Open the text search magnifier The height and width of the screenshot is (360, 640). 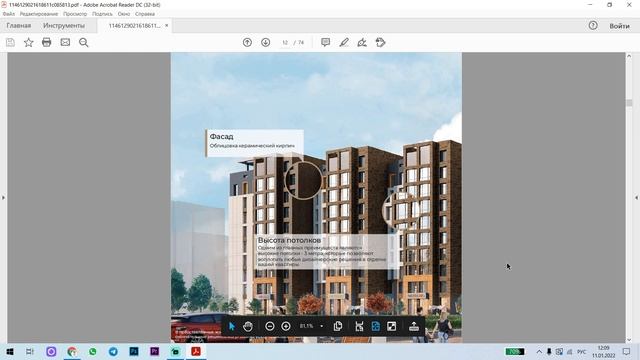click(x=84, y=42)
